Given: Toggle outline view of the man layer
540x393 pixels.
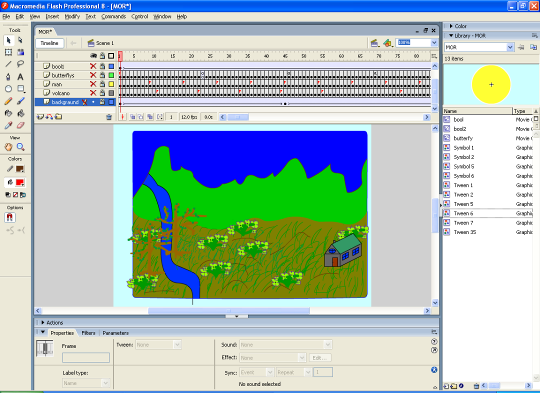Looking at the screenshot, I should tap(111, 84).
